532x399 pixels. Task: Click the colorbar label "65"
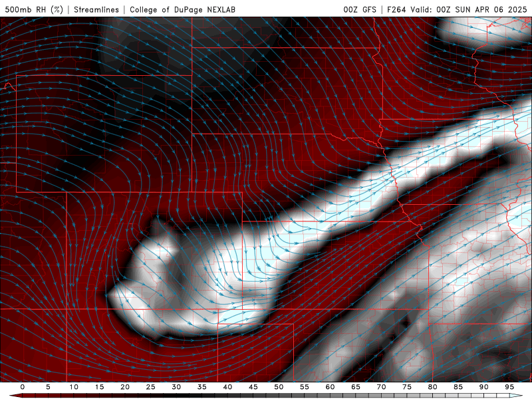pyautogui.click(x=356, y=387)
